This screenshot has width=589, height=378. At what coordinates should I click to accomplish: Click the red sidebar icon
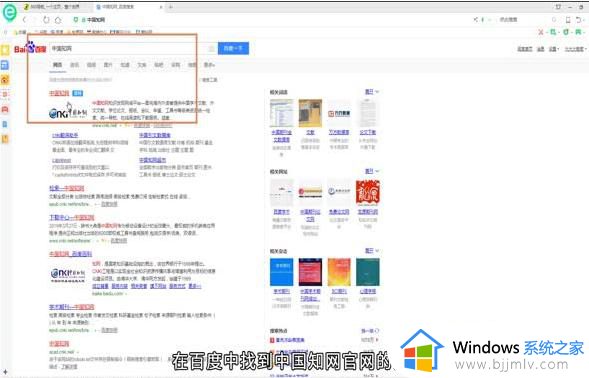[x=5, y=109]
